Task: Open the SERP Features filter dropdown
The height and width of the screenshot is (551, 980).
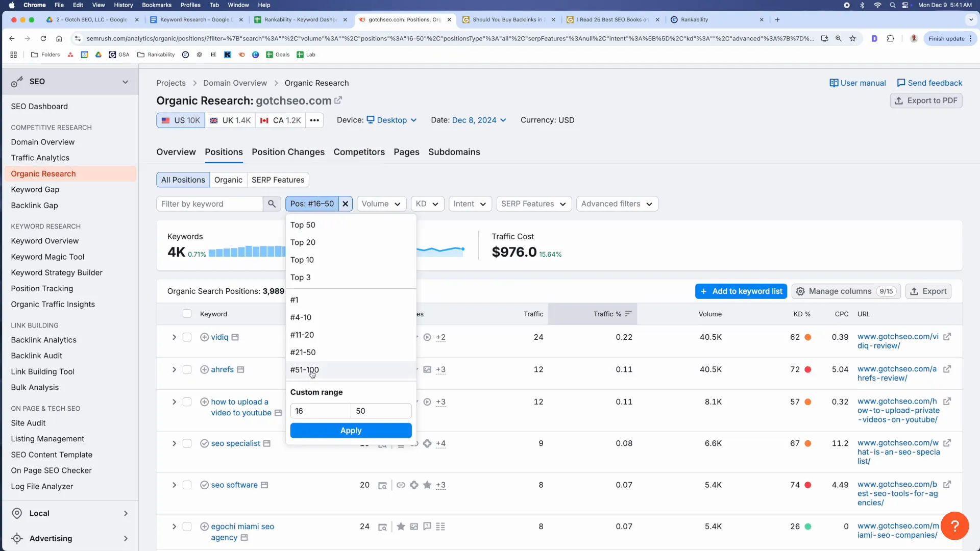Action: [x=533, y=204]
